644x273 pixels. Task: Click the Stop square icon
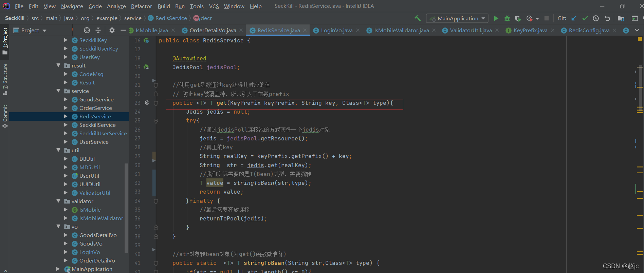coord(547,18)
